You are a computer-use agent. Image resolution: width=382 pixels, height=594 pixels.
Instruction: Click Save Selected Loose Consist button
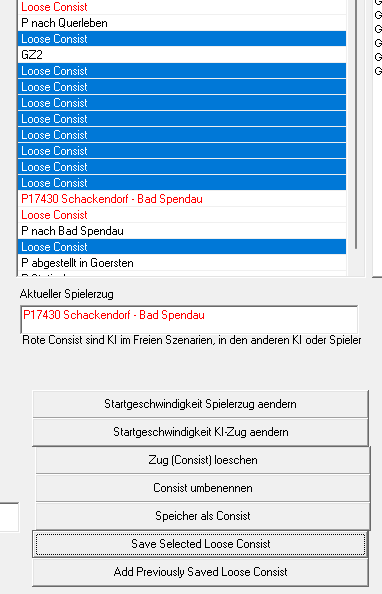(x=200, y=544)
